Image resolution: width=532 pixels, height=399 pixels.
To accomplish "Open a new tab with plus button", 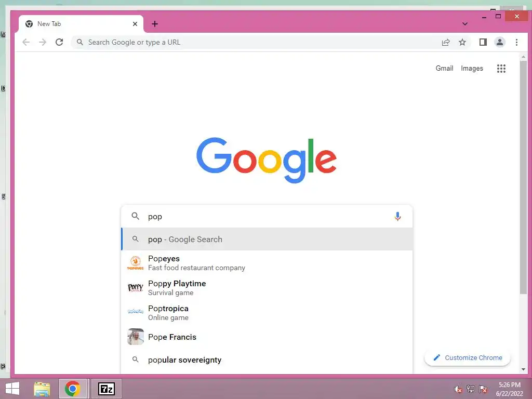I will click(x=155, y=24).
